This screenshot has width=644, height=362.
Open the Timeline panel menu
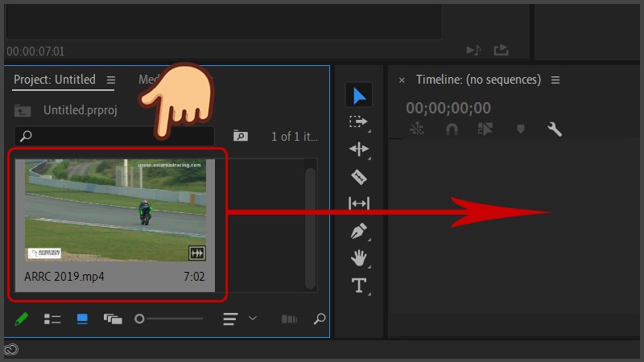tap(555, 80)
